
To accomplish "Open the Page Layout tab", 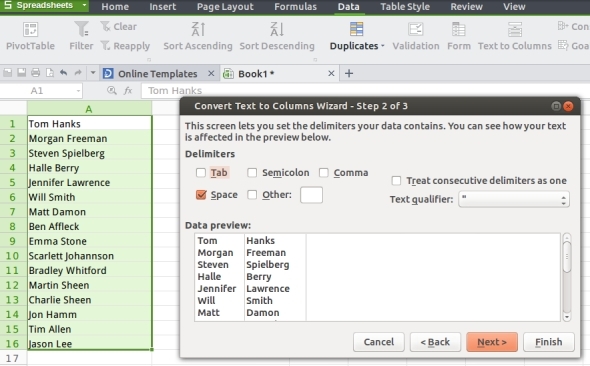I will pos(225,7).
